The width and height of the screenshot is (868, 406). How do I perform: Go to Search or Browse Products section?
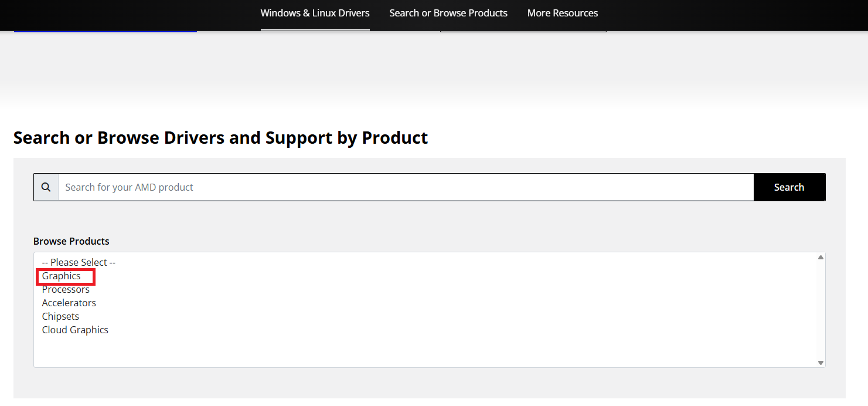tap(448, 13)
